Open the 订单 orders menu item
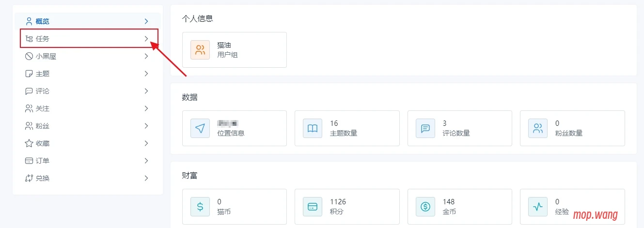Viewport: 644px width, 228px height. point(43,161)
